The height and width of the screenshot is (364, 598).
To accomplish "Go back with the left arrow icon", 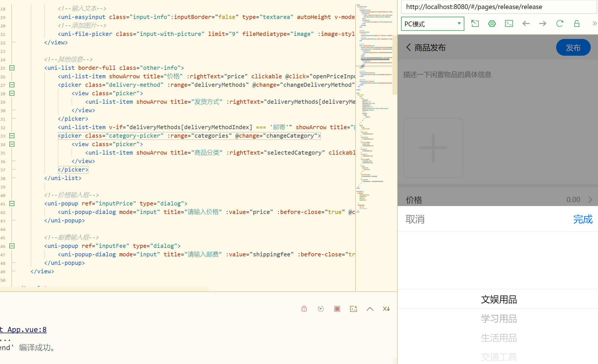I will [526, 24].
